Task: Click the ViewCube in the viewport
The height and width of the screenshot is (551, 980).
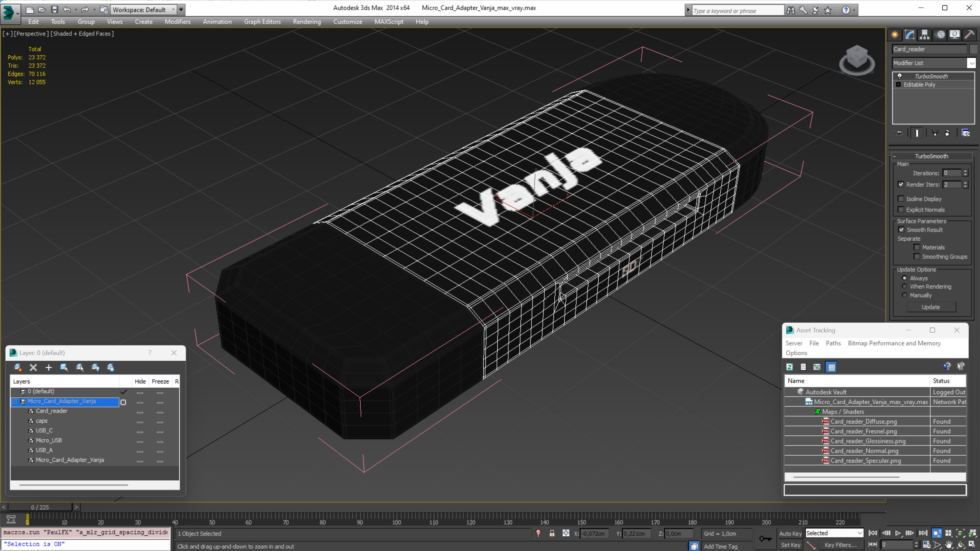Action: (857, 59)
